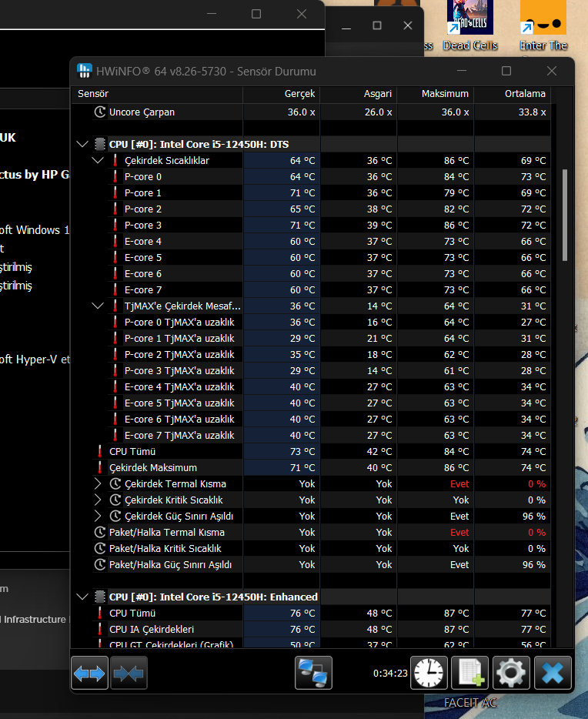This screenshot has height=719, width=588.
Task: Click thermometer icon of Çekirdek Maksimum row
Action: pos(99,468)
